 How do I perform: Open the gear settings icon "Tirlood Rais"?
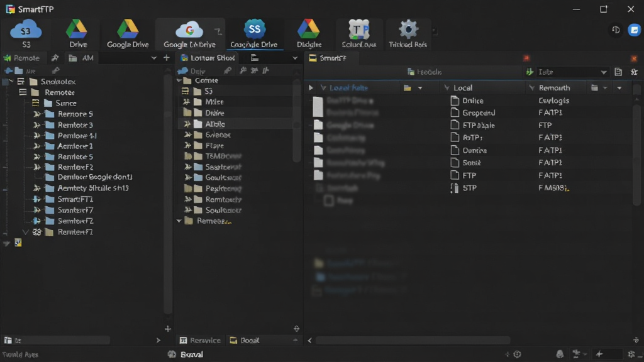408,30
